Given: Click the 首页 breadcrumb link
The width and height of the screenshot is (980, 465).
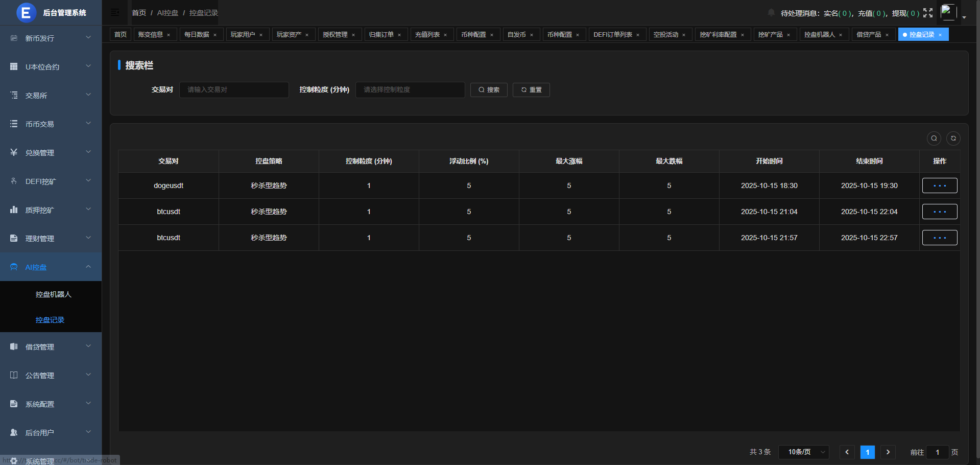Looking at the screenshot, I should [139, 13].
